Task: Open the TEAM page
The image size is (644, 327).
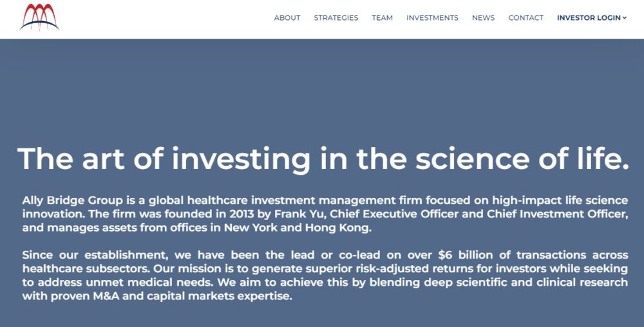Action: click(x=382, y=17)
